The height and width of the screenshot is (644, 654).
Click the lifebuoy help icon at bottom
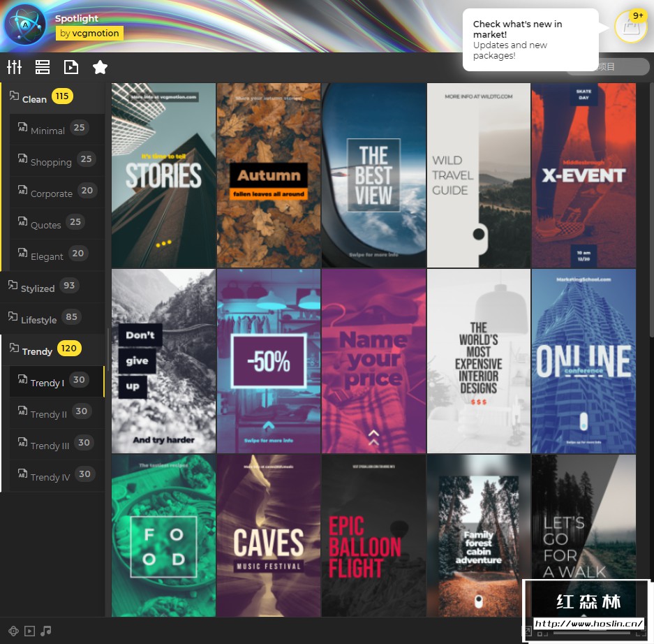pyautogui.click(x=13, y=631)
